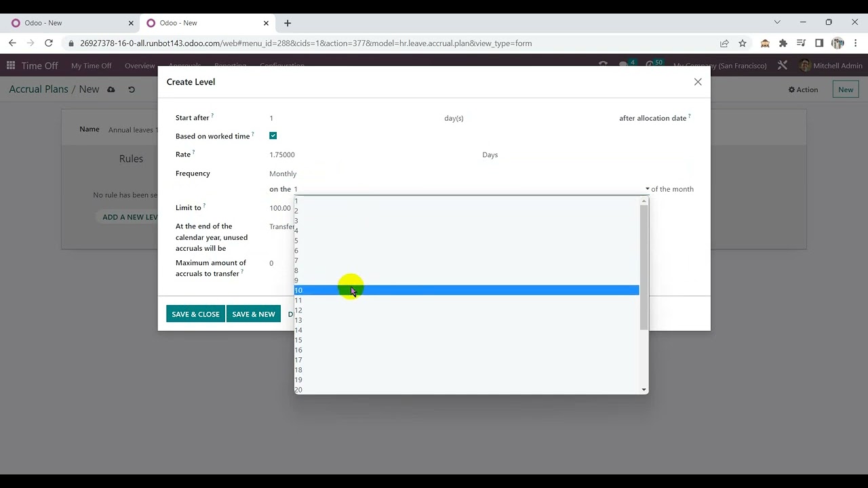Click the Start after value field
This screenshot has height=488, width=868.
click(x=353, y=118)
